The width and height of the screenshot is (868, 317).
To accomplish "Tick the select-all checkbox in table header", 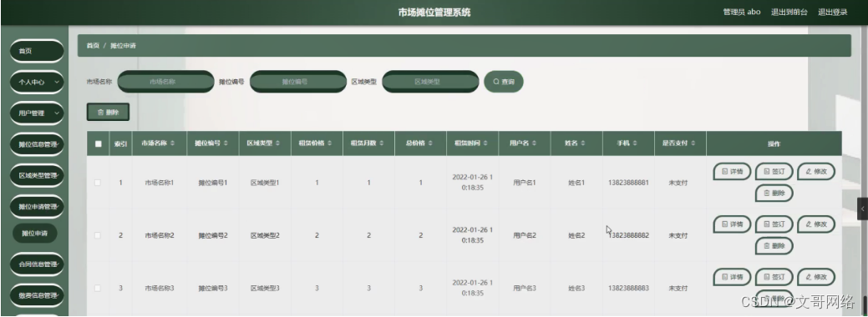I will [98, 143].
